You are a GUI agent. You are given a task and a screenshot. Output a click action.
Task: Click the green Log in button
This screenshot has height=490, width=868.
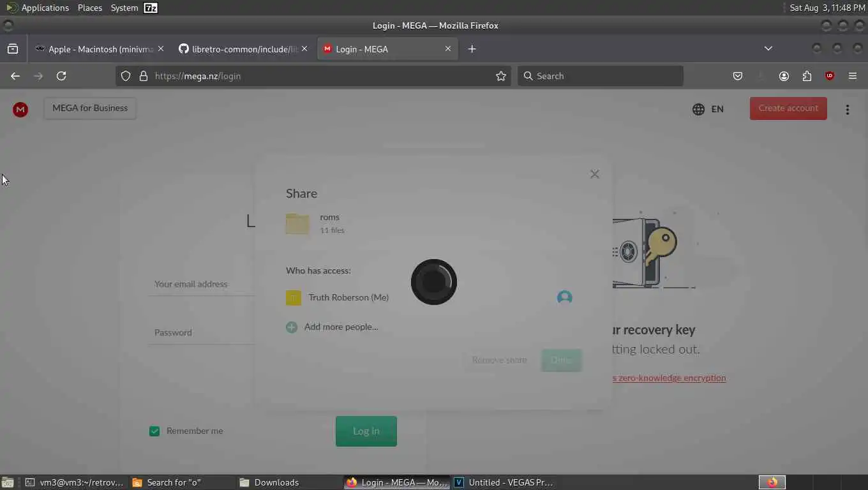click(366, 431)
